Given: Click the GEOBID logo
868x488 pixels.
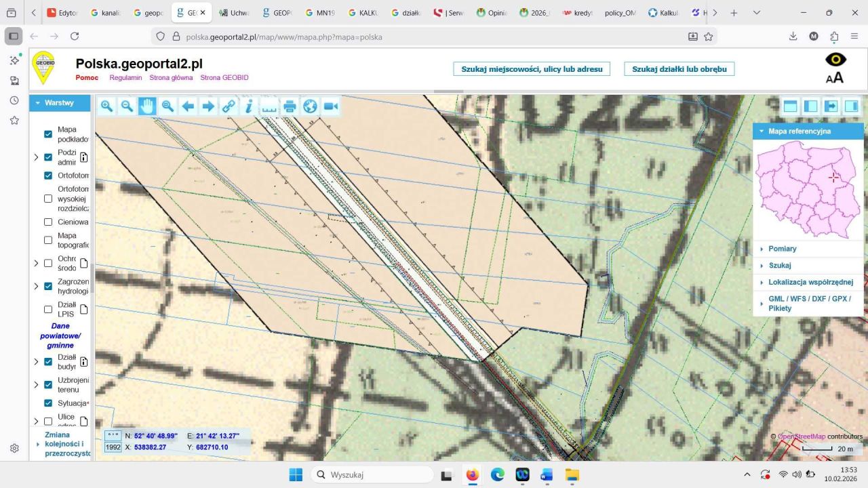Looking at the screenshot, I should 45,68.
